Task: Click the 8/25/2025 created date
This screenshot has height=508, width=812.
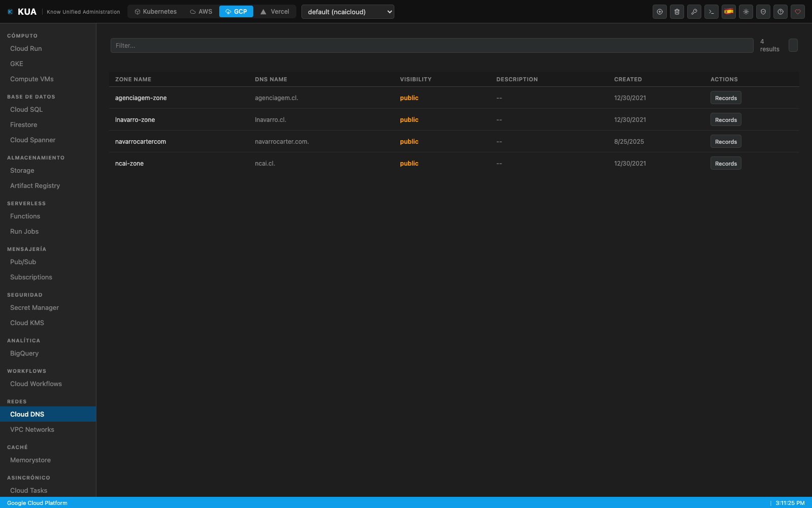Action: 629,142
